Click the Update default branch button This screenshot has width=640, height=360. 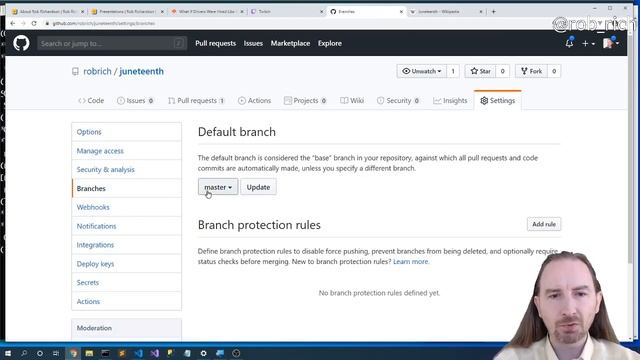coord(258,187)
